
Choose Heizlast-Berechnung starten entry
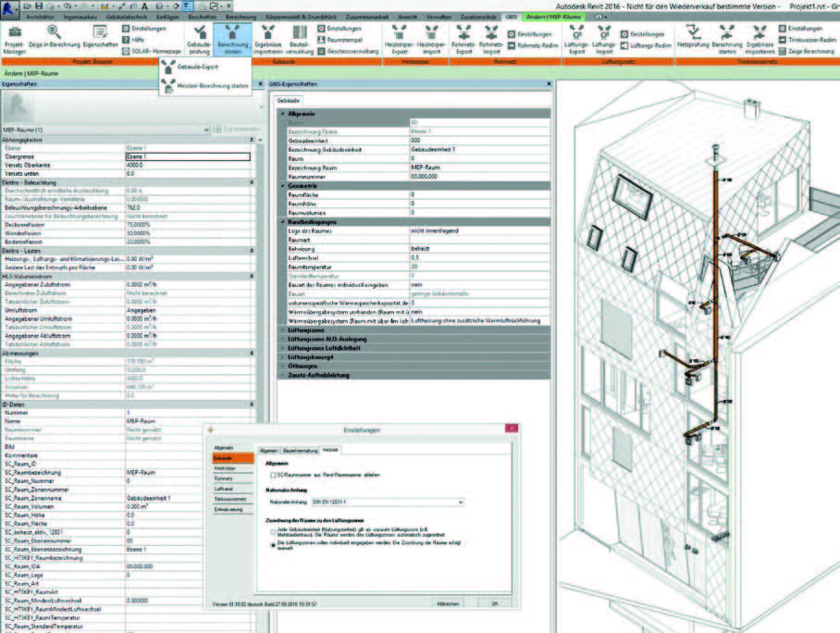coord(212,86)
